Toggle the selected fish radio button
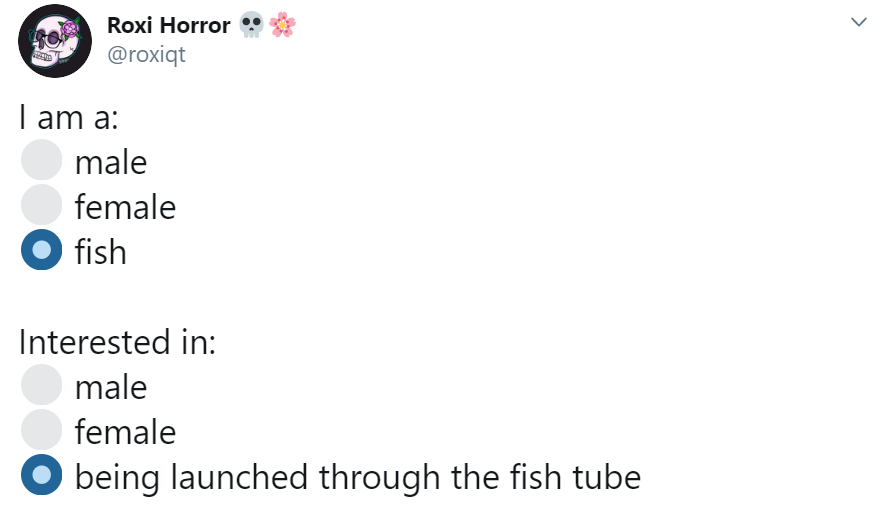This screenshot has height=509, width=890. pos(41,250)
